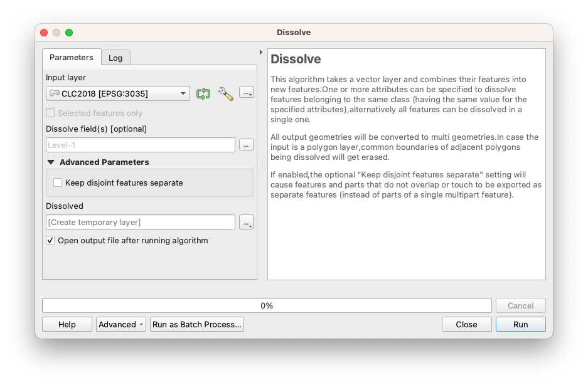Click the green macOS zoom window button
Viewport: 588px width, 385px height.
pyautogui.click(x=69, y=33)
